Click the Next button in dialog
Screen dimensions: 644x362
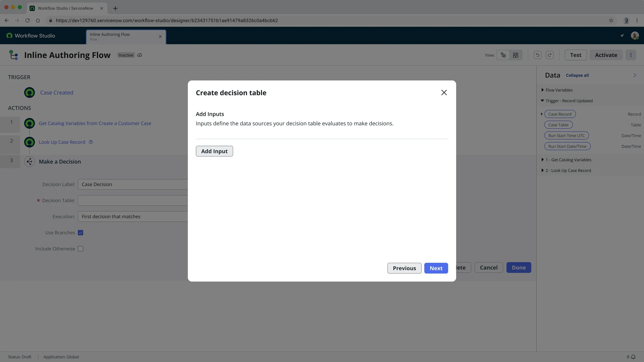click(436, 268)
